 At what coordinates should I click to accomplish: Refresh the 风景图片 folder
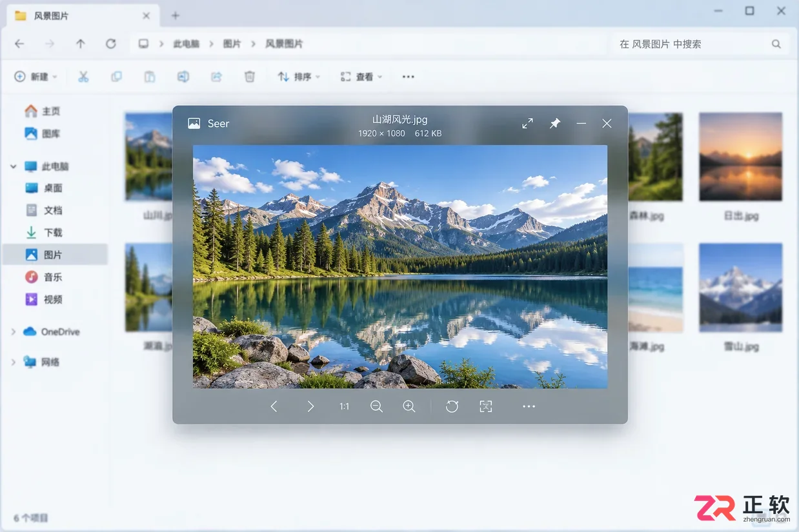tap(111, 44)
